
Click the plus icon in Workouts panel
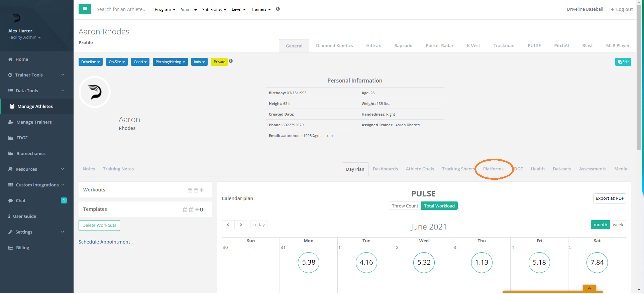click(x=202, y=190)
